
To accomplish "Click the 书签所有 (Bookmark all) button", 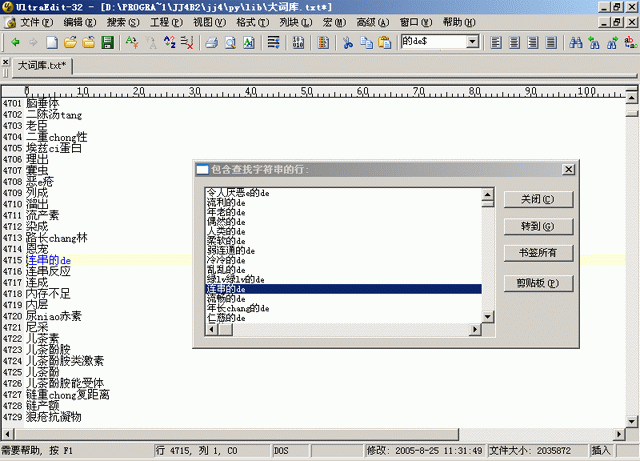I will click(x=538, y=251).
